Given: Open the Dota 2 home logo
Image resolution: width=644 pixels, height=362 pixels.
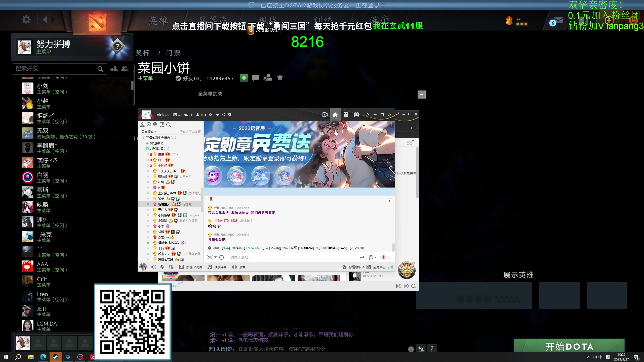Looking at the screenshot, I should click(x=97, y=22).
